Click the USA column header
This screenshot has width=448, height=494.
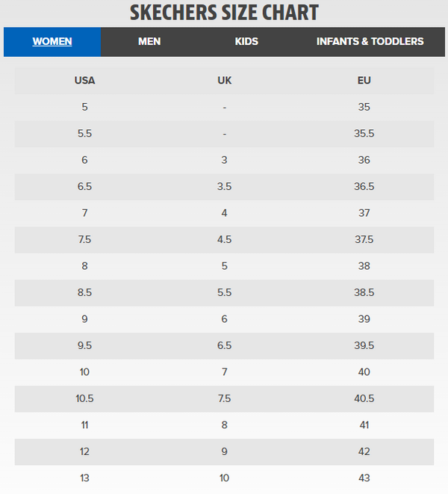tap(85, 81)
